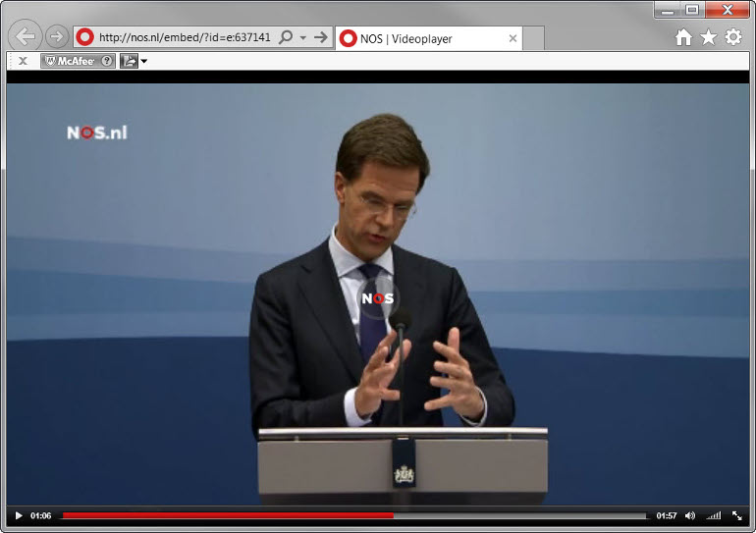Click the nos.nl address bar URL field
The image size is (756, 533).
click(x=185, y=37)
